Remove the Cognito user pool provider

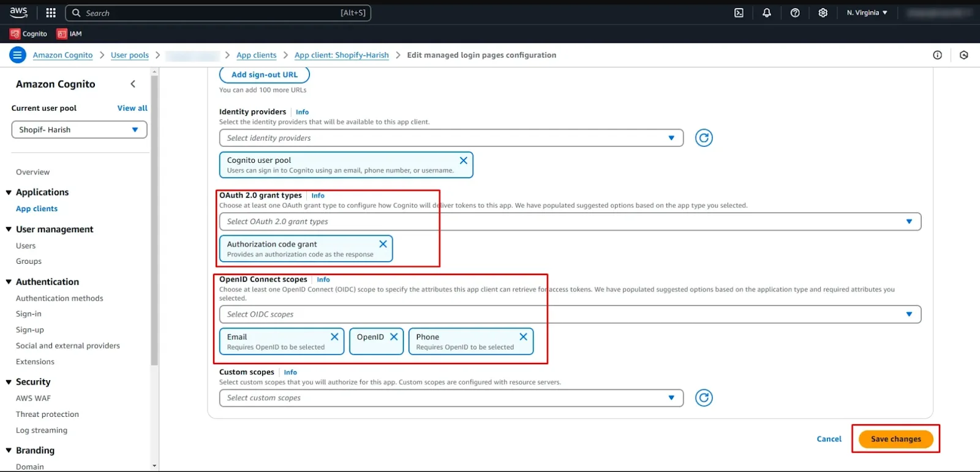click(x=464, y=160)
